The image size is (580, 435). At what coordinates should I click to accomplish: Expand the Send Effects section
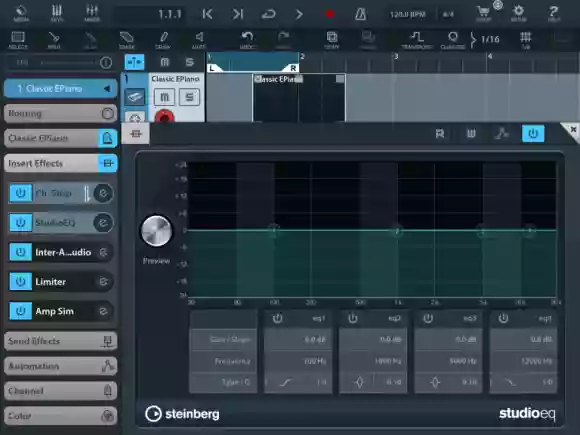[x=60, y=341]
